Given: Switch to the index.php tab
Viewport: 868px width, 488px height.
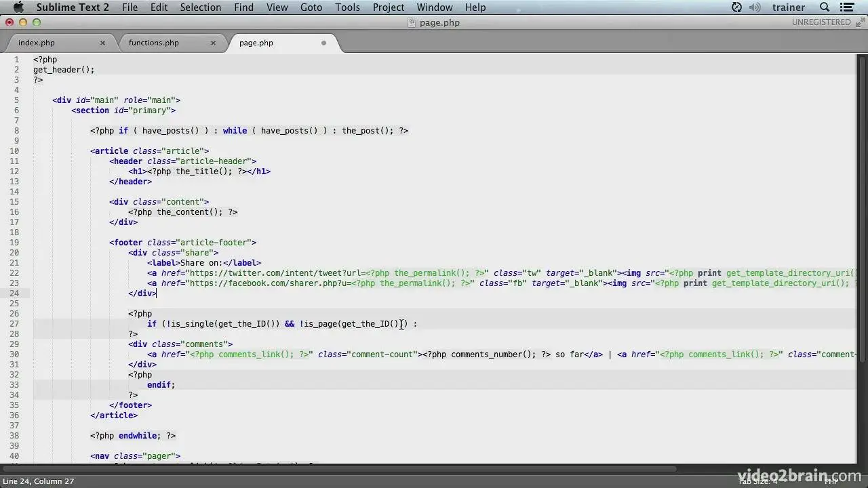Looking at the screenshot, I should click(x=37, y=43).
